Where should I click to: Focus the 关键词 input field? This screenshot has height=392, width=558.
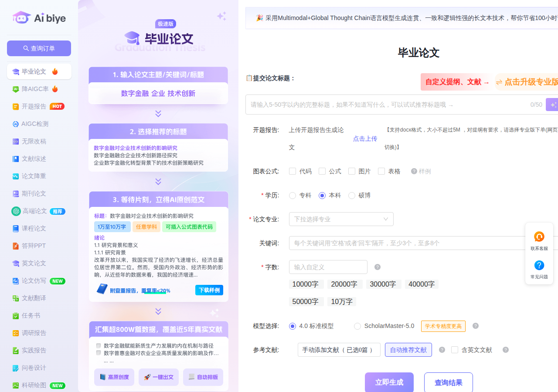[x=423, y=243]
